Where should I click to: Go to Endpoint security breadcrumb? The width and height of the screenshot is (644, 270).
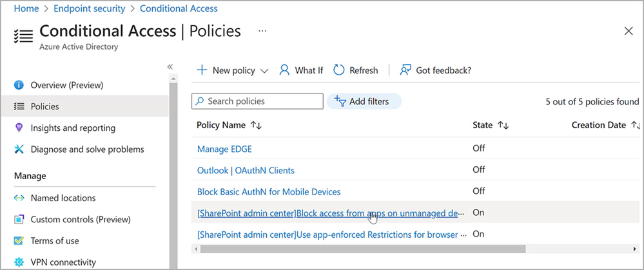point(89,8)
